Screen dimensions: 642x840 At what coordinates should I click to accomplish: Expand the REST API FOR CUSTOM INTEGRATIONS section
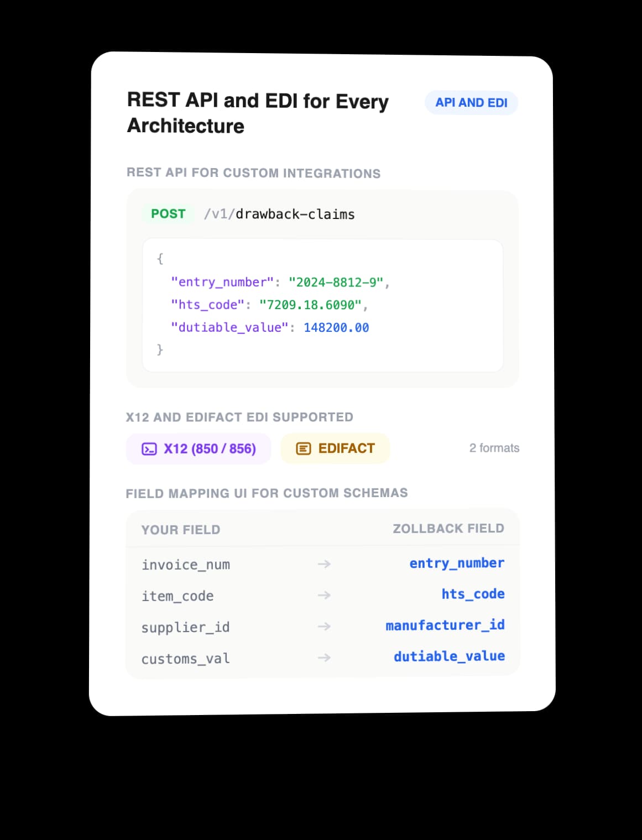(x=253, y=173)
